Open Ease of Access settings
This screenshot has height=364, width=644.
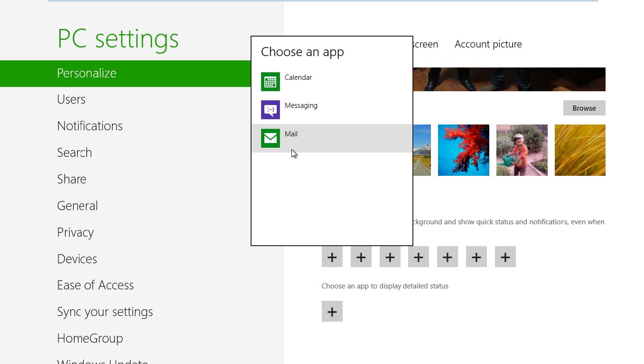click(95, 285)
